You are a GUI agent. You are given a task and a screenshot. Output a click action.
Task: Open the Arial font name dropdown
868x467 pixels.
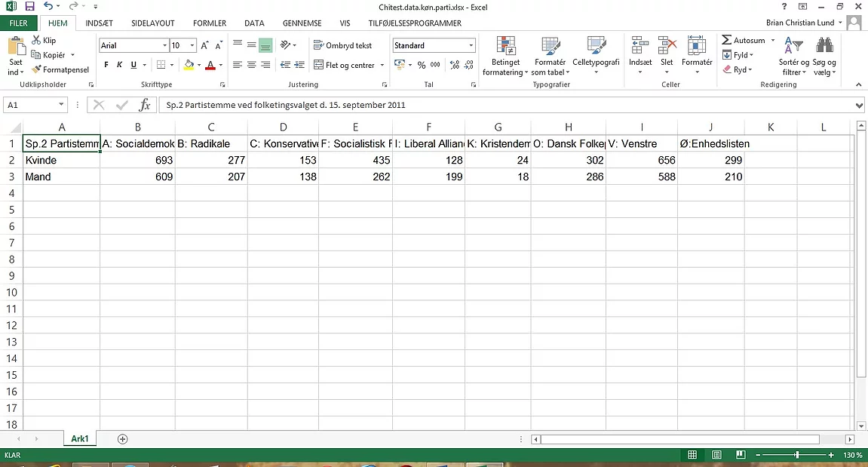(165, 45)
